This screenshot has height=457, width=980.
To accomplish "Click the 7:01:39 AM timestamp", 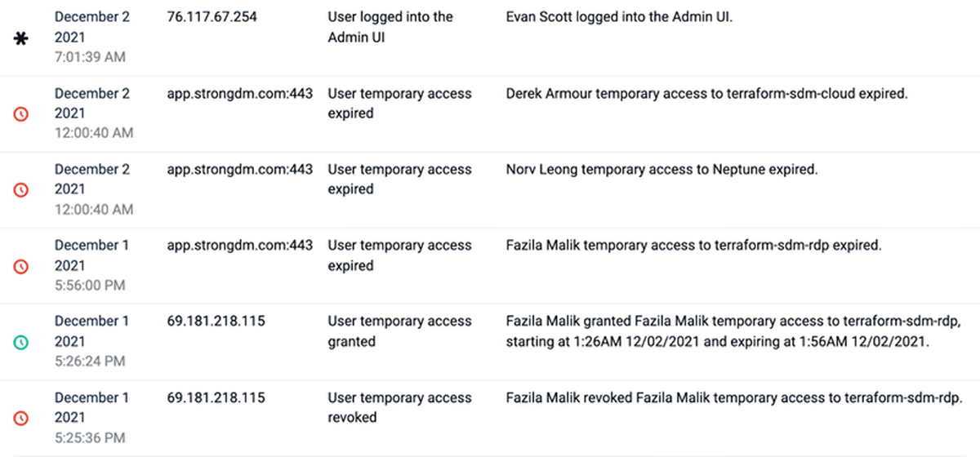I will point(90,57).
